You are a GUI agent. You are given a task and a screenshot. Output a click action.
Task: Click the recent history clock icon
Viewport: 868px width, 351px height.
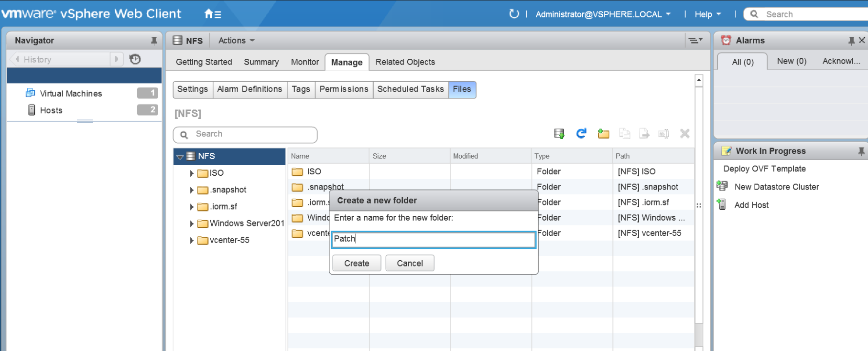pyautogui.click(x=135, y=59)
